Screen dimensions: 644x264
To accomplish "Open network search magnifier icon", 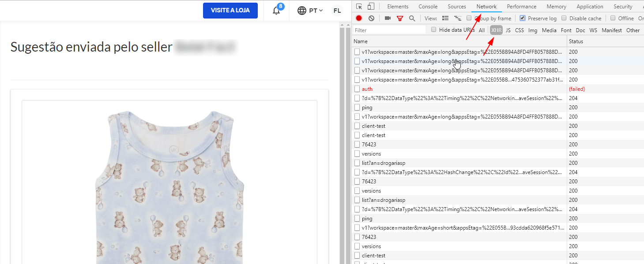I will tap(412, 19).
